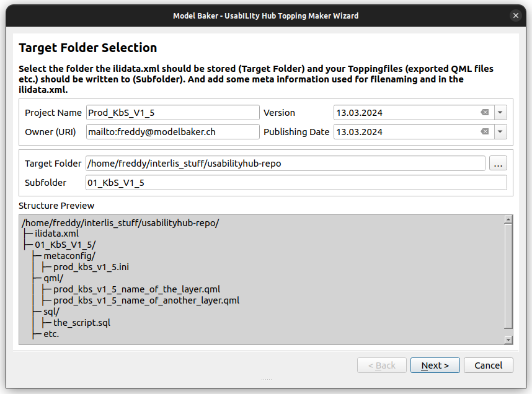Select the_script.sql in the preview tree

[82, 323]
